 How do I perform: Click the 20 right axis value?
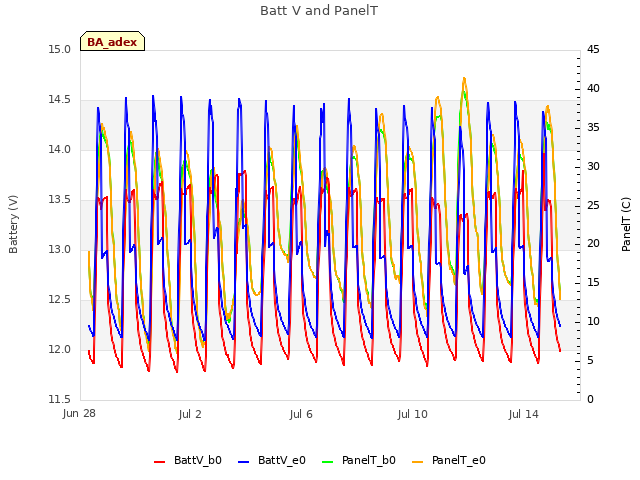tap(593, 244)
